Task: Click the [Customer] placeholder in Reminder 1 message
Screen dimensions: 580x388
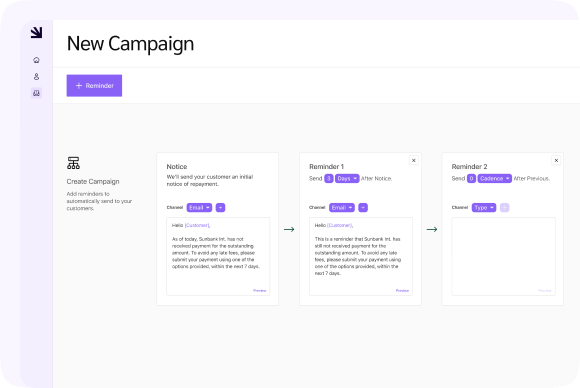Action: 340,225
